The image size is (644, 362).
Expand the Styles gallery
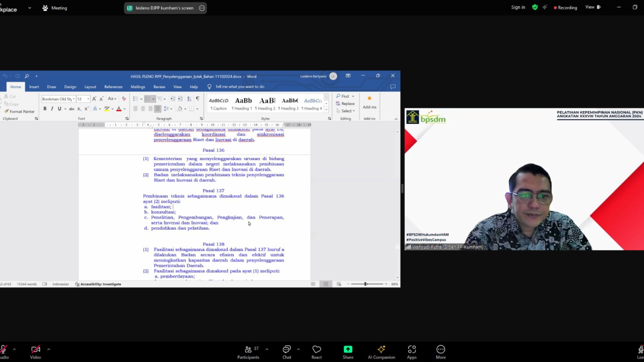point(326,110)
